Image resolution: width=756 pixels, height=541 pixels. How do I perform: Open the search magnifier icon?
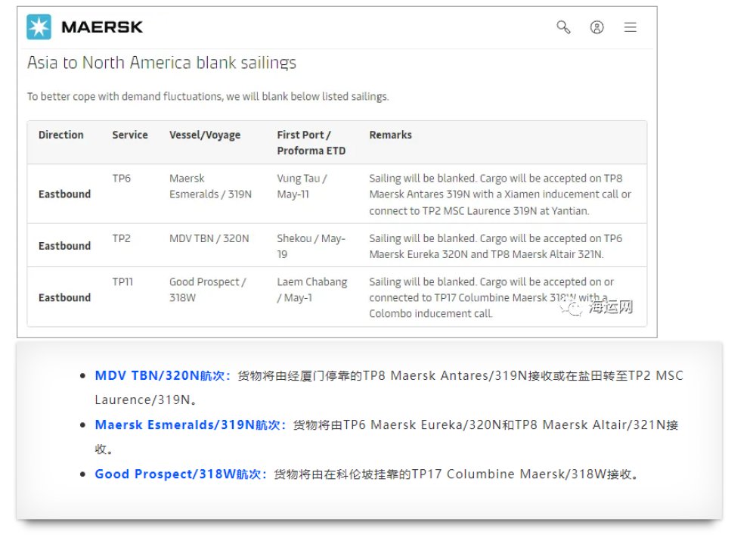click(563, 27)
